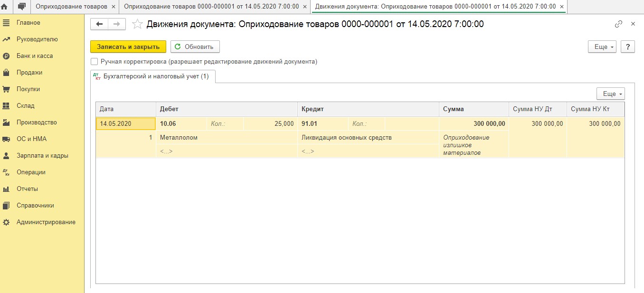Open Банк и касса section
Image resolution: width=644 pixels, height=293 pixels.
pyautogui.click(x=34, y=56)
